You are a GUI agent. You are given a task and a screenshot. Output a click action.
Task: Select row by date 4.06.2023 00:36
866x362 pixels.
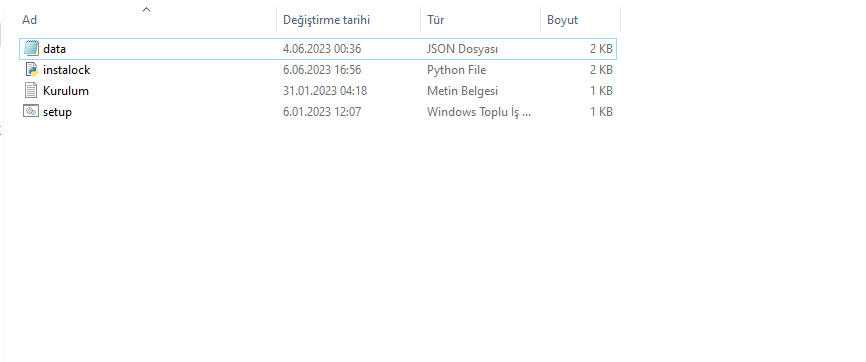[322, 49]
